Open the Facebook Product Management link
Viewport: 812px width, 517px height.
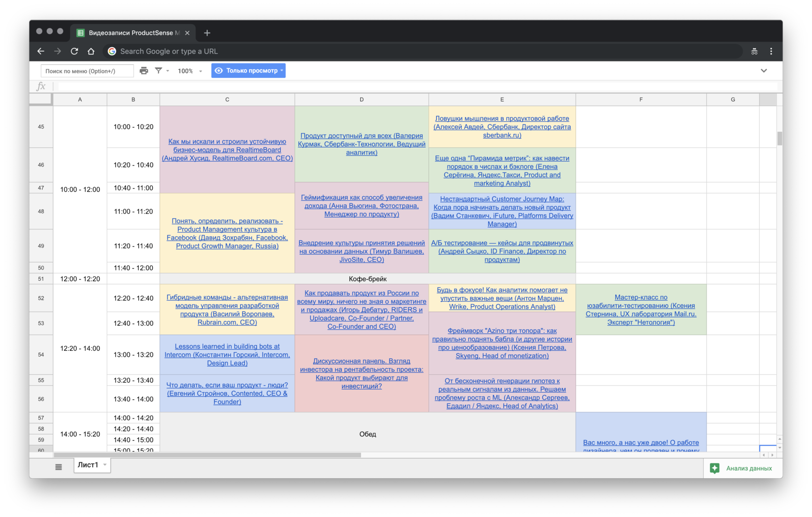pos(227,233)
